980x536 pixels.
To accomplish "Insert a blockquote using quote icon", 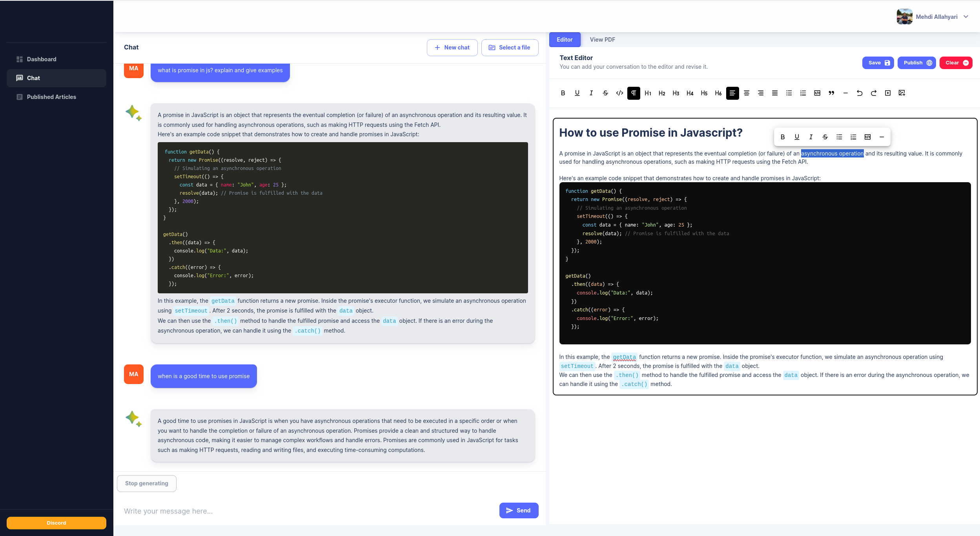I will tap(831, 93).
